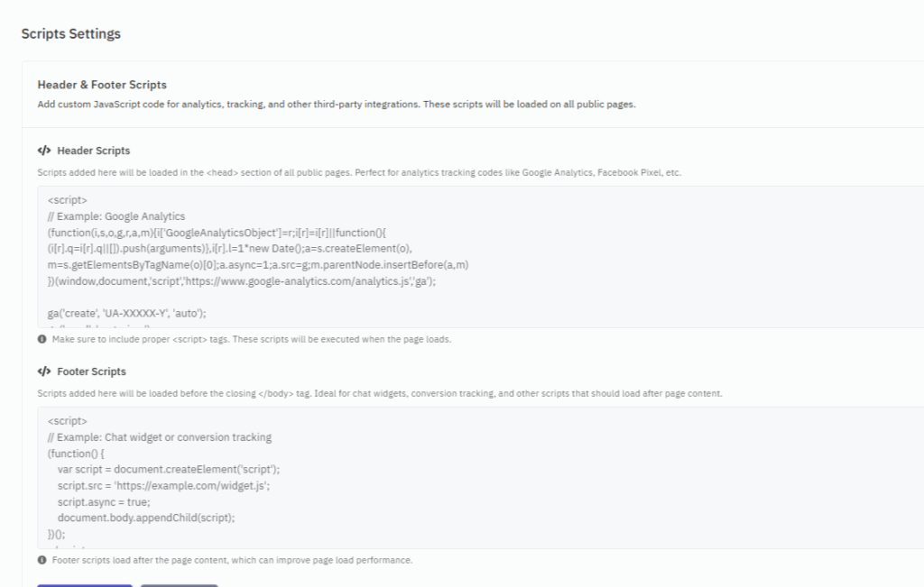
Task: Click the footer "before the closing body tag" description
Action: click(x=379, y=393)
